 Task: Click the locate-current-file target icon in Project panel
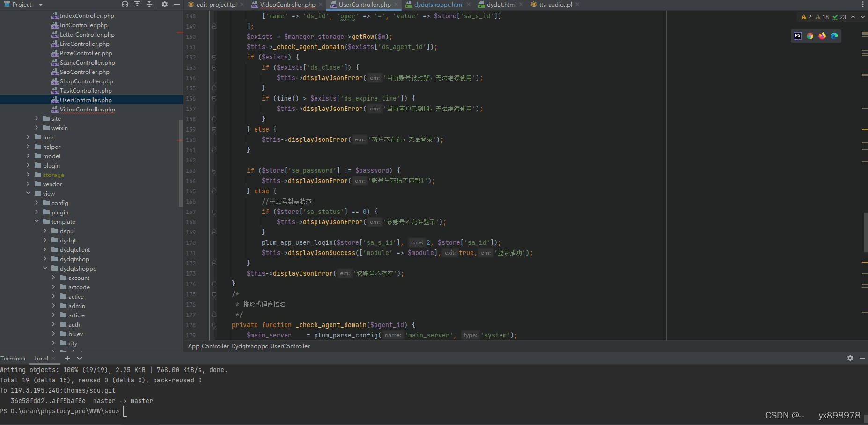[x=125, y=4]
